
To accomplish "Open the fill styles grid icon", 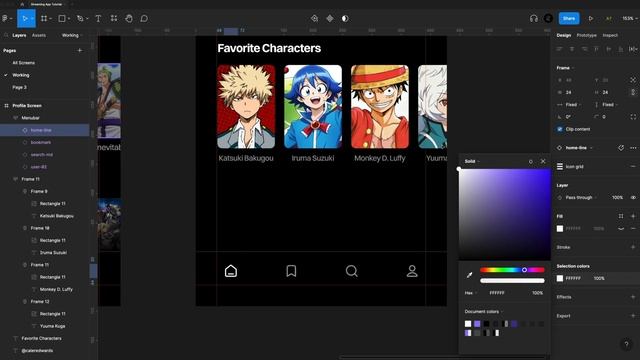I will 621,216.
